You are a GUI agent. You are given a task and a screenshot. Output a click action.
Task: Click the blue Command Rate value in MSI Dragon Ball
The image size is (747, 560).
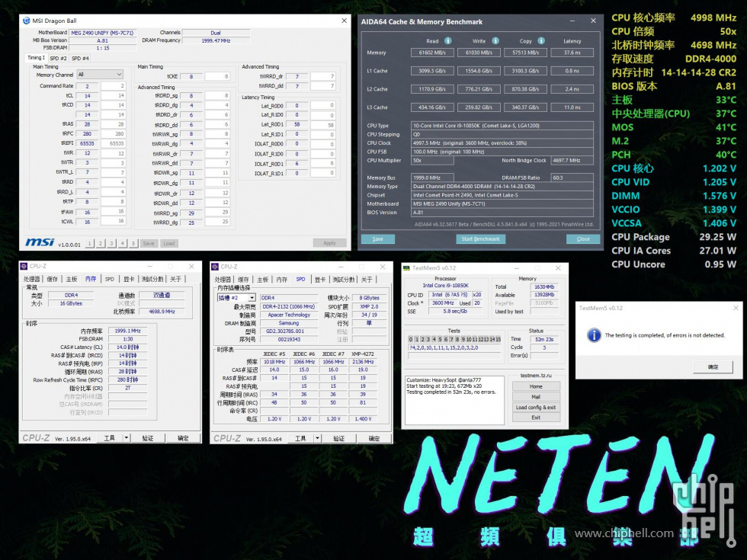pos(87,86)
